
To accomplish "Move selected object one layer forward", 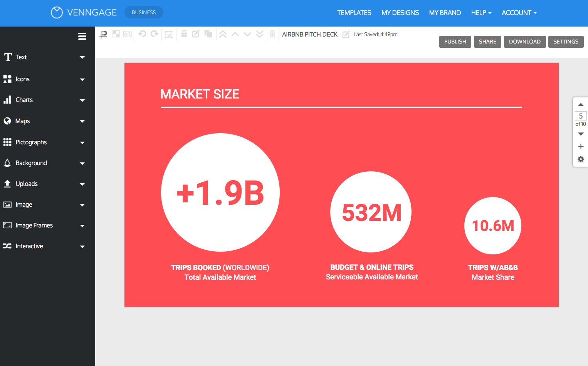I will [x=235, y=34].
